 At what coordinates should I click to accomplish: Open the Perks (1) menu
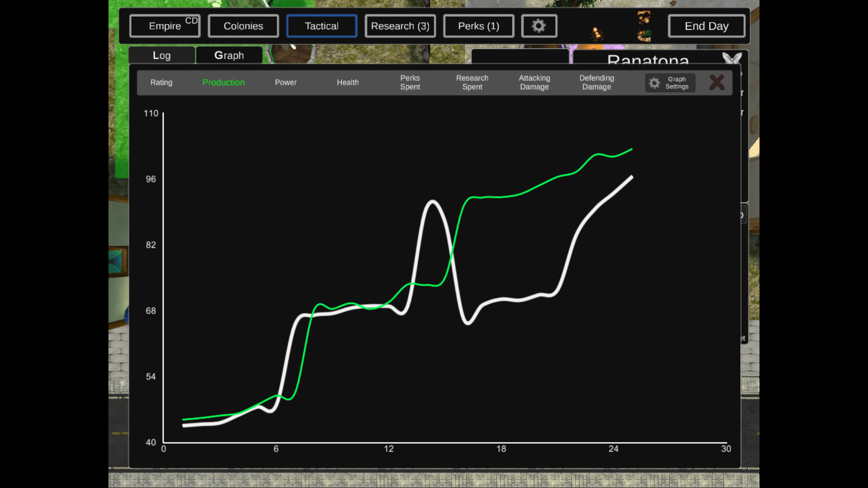pos(478,26)
